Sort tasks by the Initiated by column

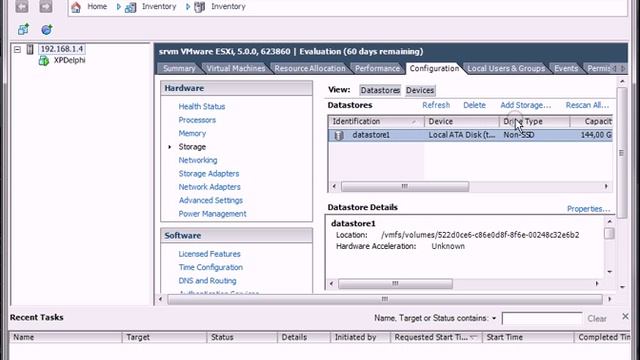coord(360,337)
